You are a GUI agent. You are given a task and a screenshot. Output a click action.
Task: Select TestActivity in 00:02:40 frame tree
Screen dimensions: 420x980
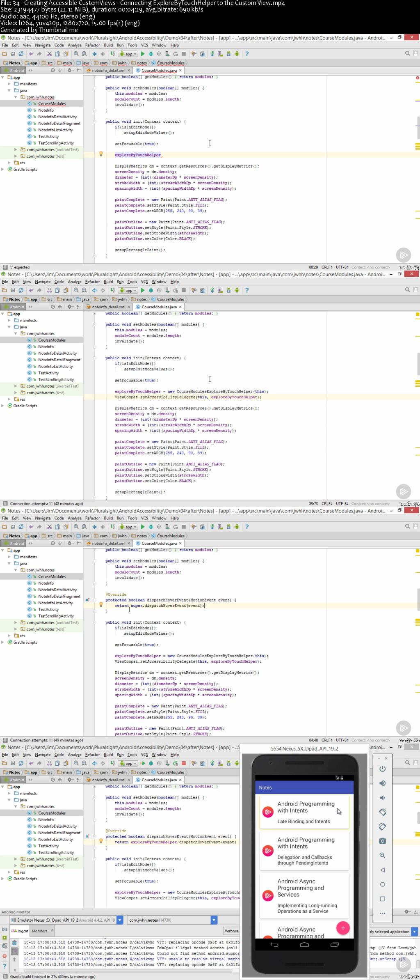48,609
